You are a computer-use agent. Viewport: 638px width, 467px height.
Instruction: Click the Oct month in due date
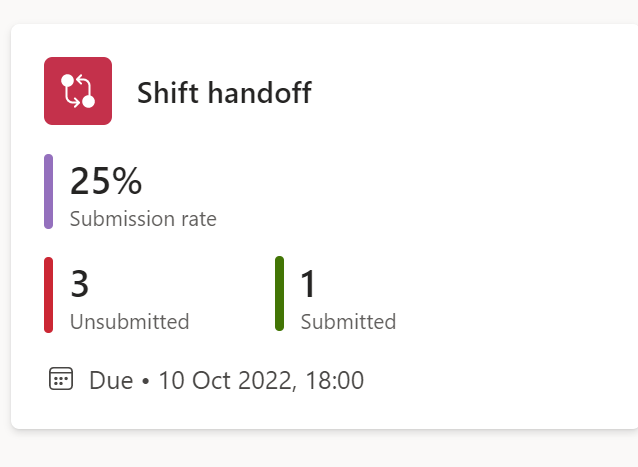tap(211, 380)
